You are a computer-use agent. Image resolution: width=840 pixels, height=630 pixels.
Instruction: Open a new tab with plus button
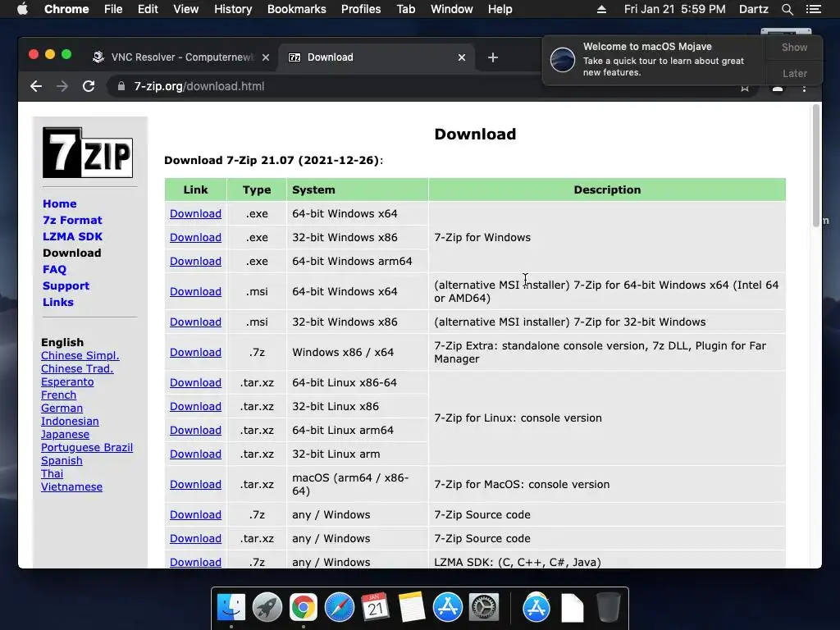(x=493, y=57)
